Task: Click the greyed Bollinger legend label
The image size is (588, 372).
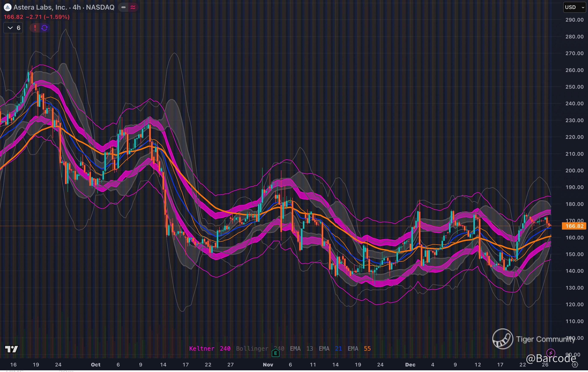Action: point(252,349)
